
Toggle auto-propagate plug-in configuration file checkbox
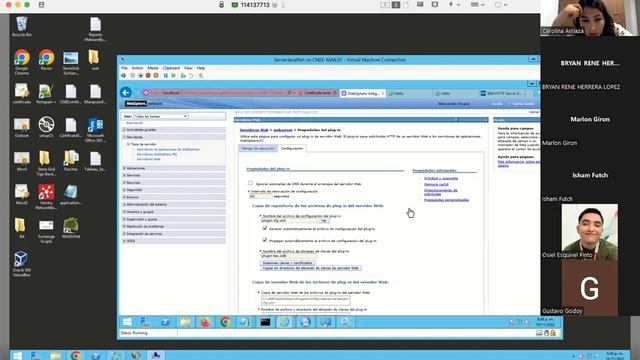pos(265,240)
